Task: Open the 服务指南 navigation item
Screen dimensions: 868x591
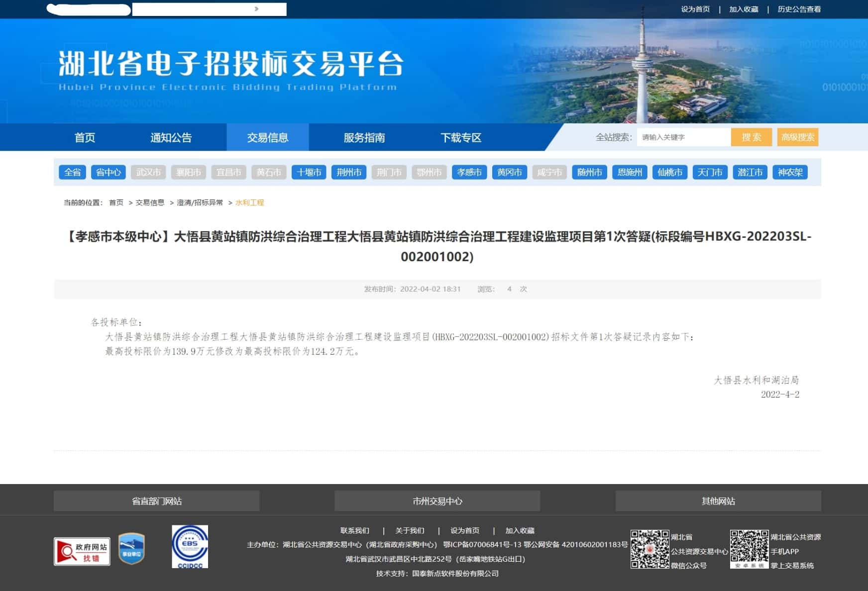Action: [x=364, y=138]
